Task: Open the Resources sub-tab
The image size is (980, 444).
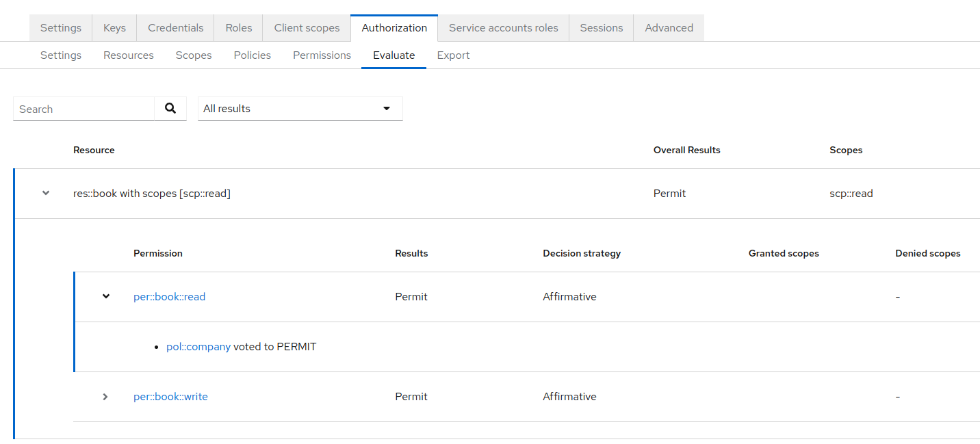Action: pyautogui.click(x=129, y=55)
